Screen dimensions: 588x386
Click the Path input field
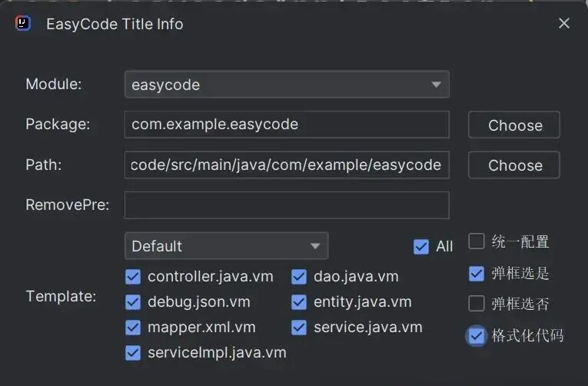(x=286, y=165)
